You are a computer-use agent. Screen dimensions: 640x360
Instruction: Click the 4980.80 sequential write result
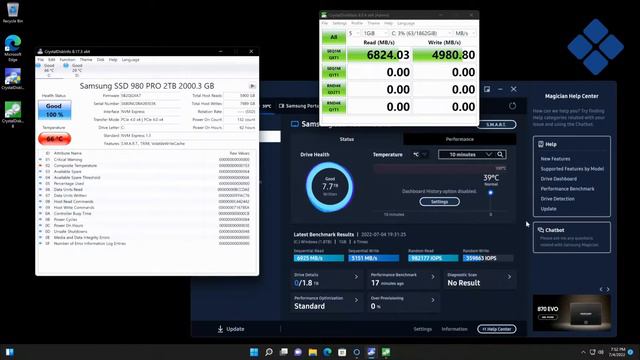tap(444, 55)
